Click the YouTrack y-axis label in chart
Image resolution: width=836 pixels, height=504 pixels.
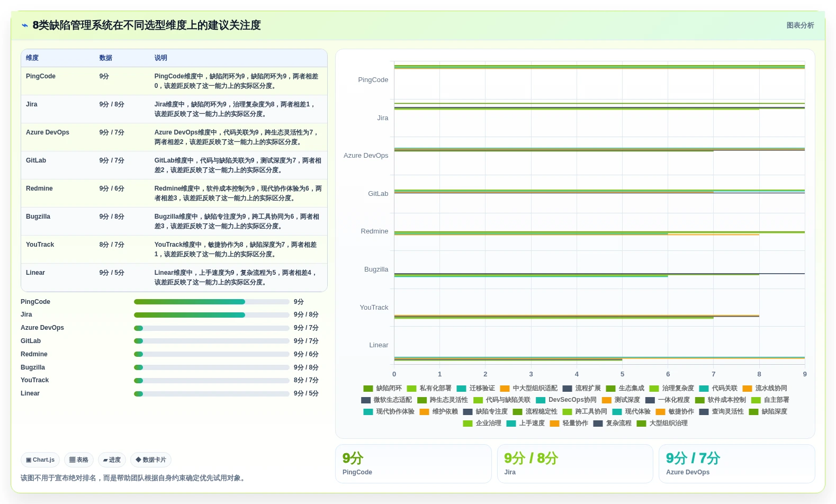[x=374, y=308]
